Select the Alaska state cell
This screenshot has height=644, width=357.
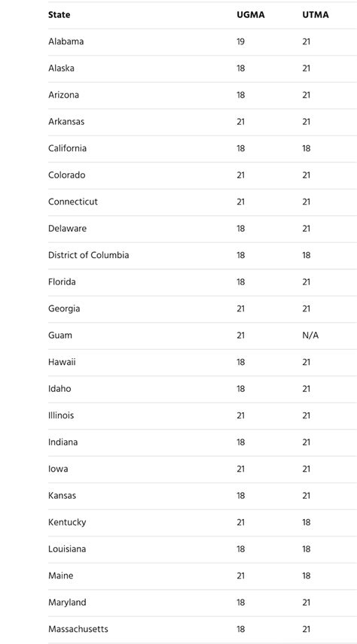[x=61, y=68]
